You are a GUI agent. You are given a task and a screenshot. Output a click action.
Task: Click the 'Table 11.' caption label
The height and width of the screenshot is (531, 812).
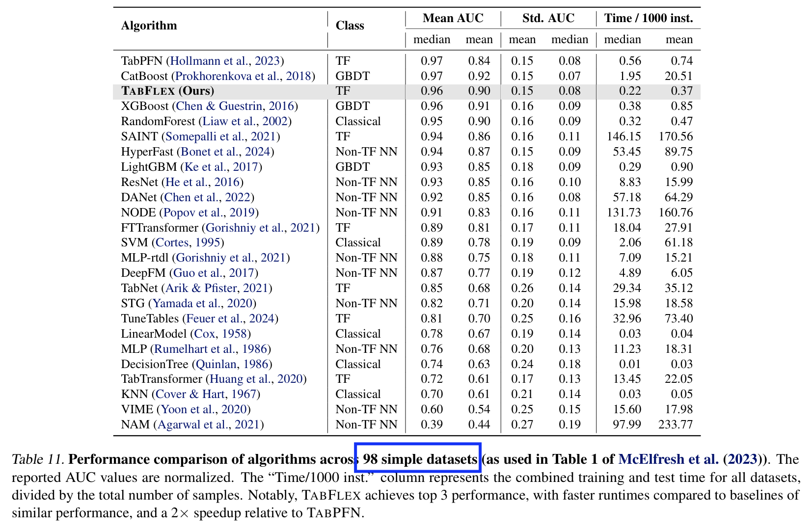click(x=38, y=459)
